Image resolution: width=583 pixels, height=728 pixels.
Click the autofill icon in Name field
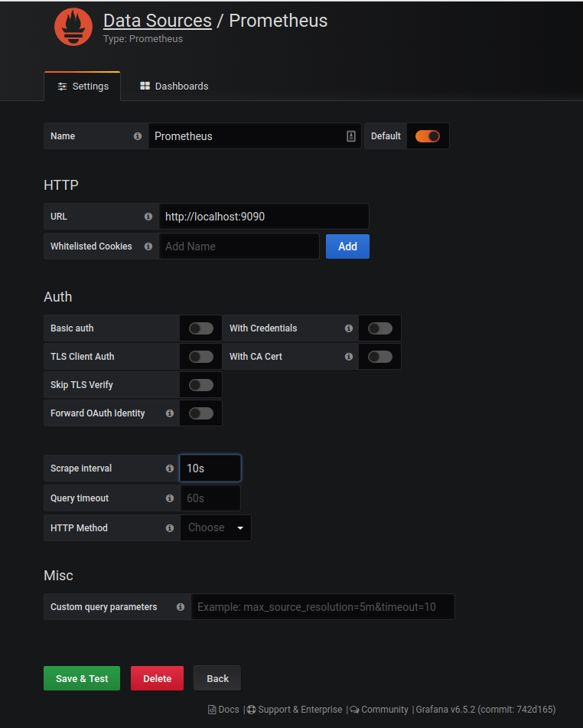point(351,136)
